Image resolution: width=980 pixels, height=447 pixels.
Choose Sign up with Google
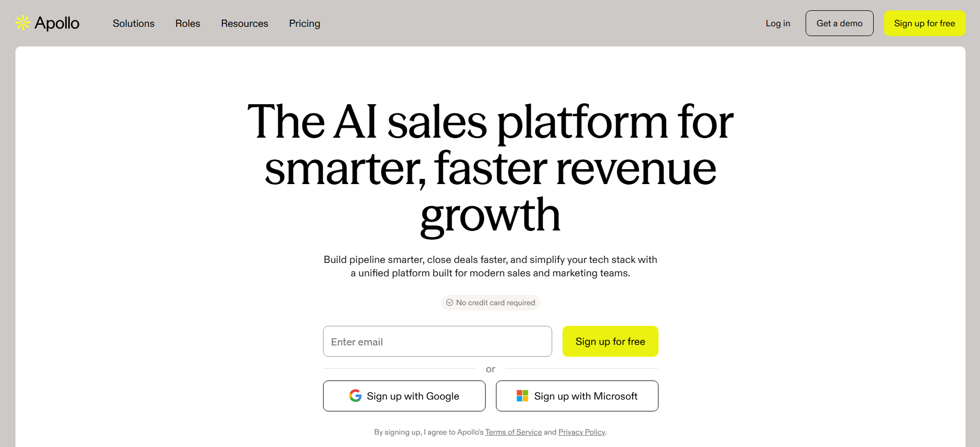click(x=404, y=396)
